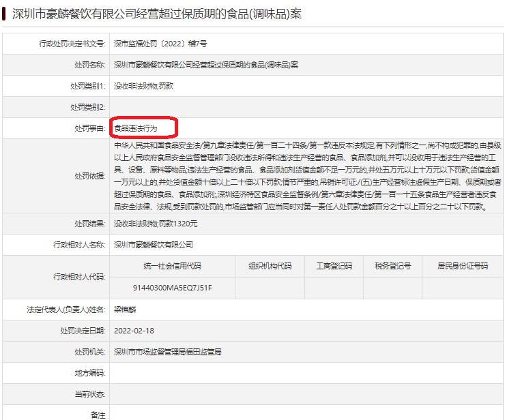Click the 处罚名称 value in the table
This screenshot has height=420, width=505.
point(206,65)
